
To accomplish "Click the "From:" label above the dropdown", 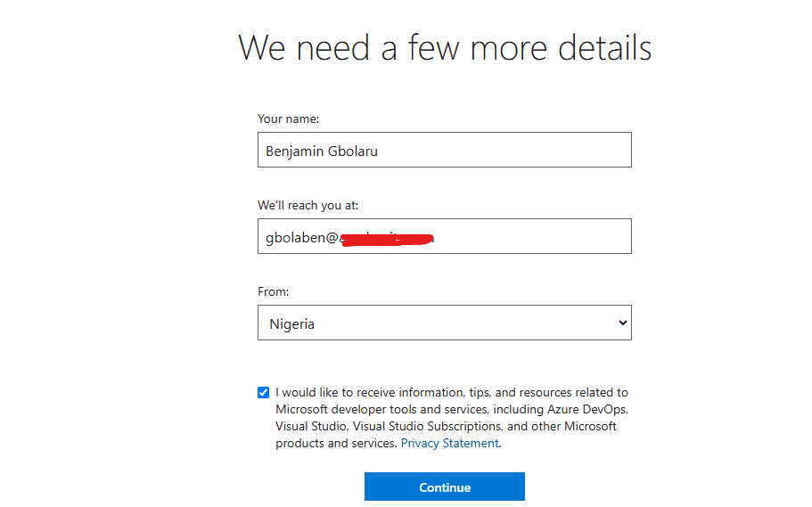I will (274, 291).
